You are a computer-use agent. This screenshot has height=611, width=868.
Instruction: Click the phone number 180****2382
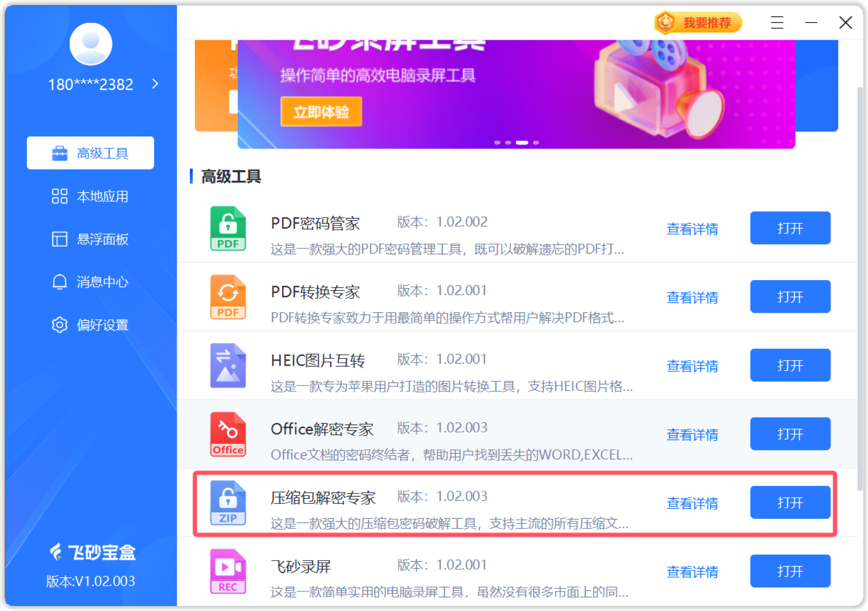(90, 84)
